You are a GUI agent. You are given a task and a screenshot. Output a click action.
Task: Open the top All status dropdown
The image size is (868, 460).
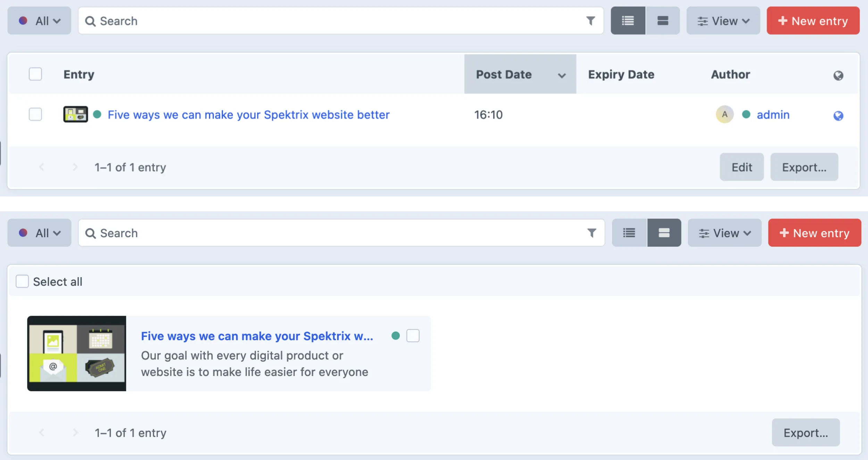click(39, 21)
